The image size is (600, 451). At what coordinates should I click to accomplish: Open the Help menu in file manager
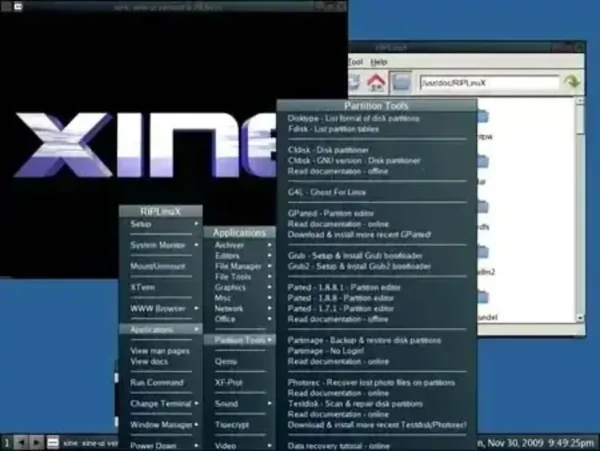(378, 62)
